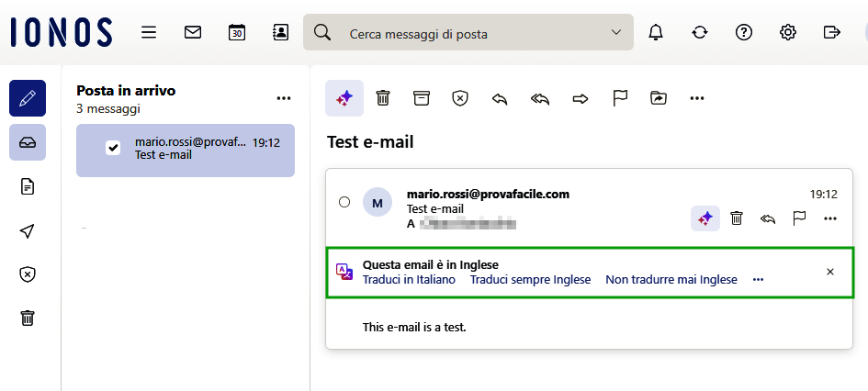Delete message via toolbar trash icon
868x391 pixels.
point(382,98)
